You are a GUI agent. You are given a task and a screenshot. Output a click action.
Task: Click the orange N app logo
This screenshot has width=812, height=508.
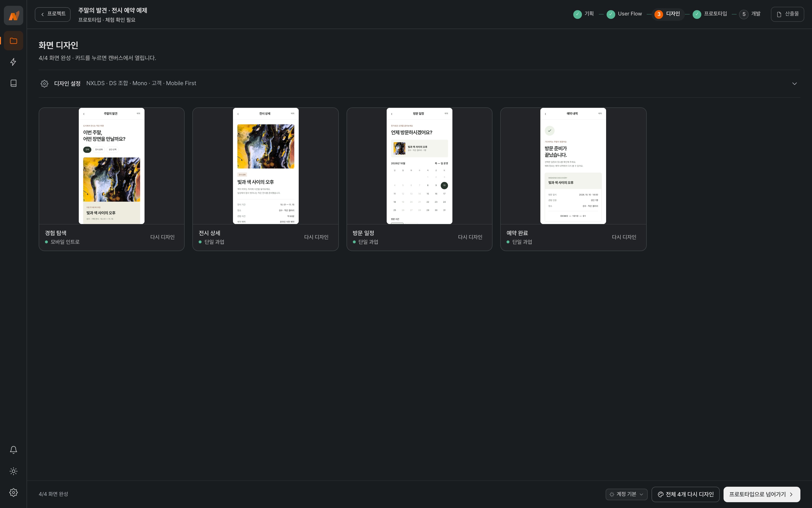coord(14,15)
